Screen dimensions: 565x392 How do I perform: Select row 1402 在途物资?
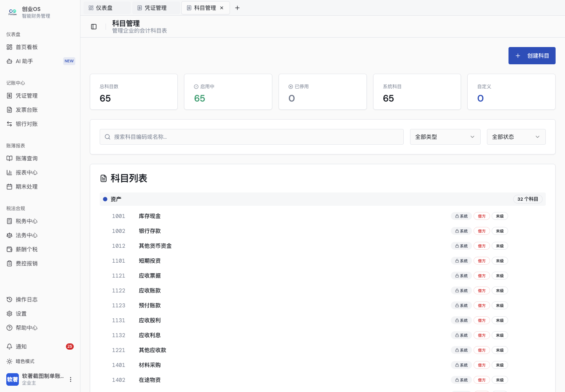coord(323,380)
